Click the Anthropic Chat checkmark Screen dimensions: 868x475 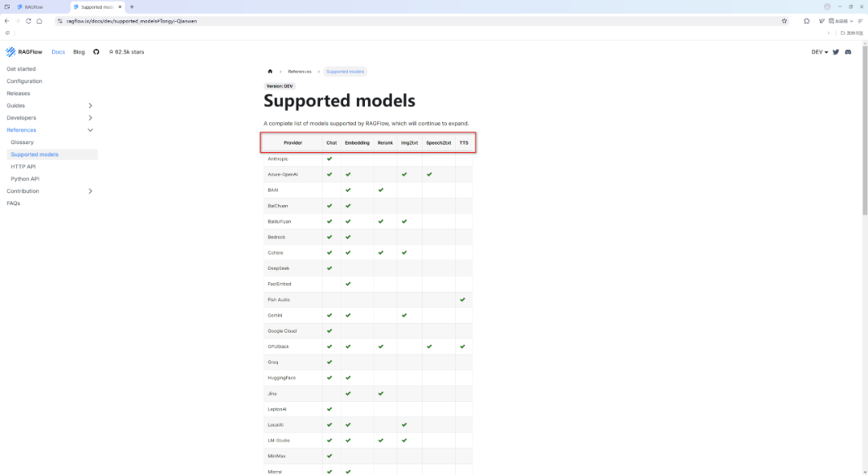(x=330, y=159)
